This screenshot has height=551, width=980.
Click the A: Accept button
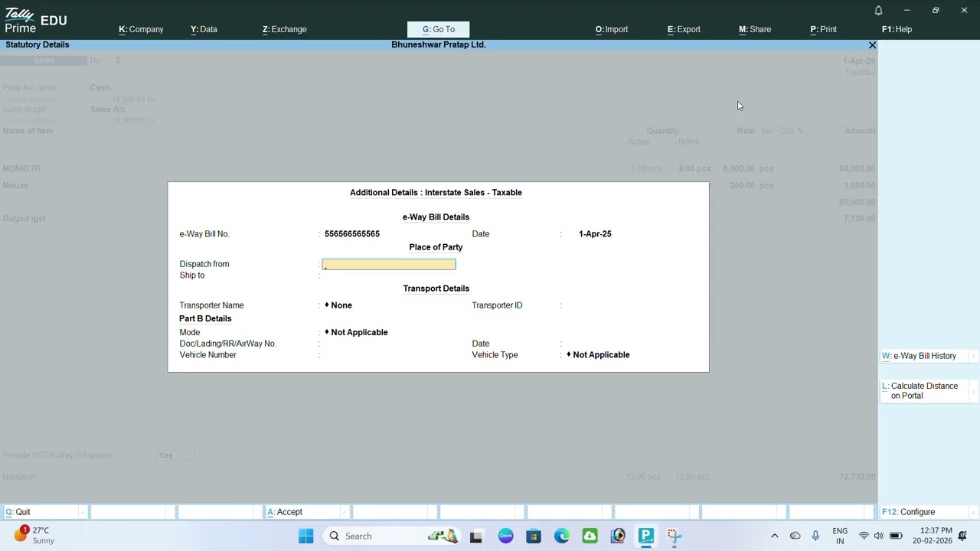point(307,512)
